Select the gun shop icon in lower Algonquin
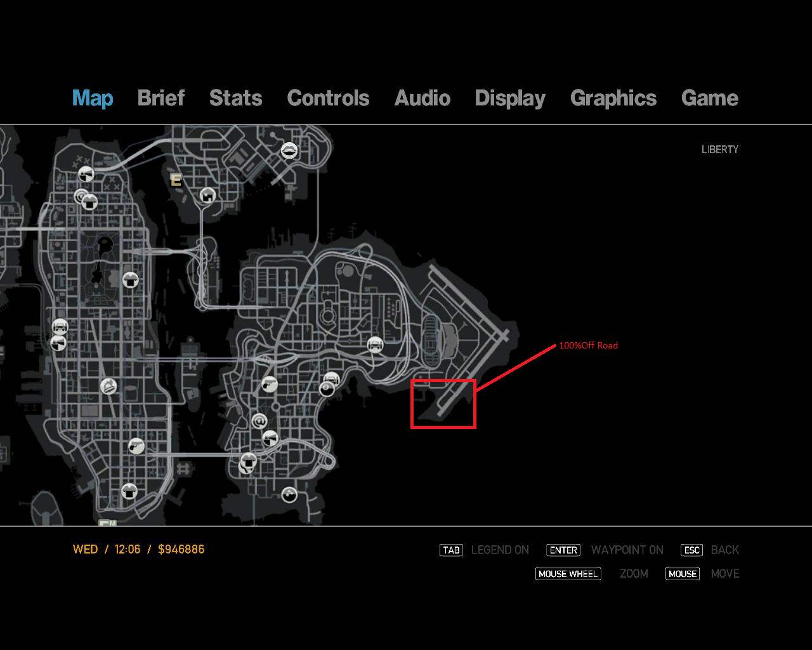The width and height of the screenshot is (812, 650). [x=136, y=446]
